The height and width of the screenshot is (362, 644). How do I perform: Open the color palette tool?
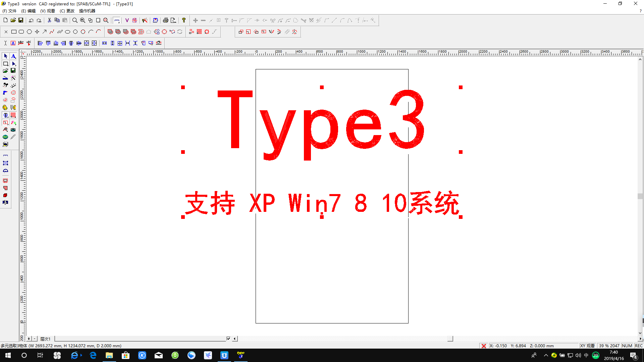click(5, 107)
